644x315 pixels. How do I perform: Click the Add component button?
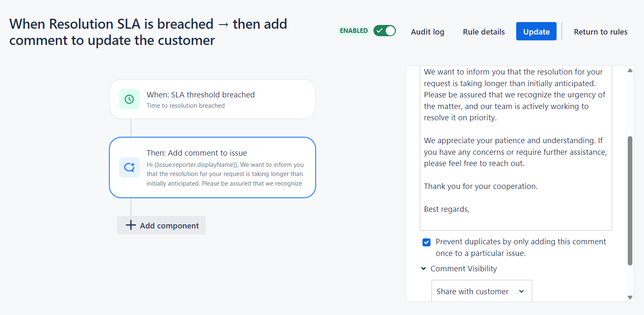(x=161, y=225)
